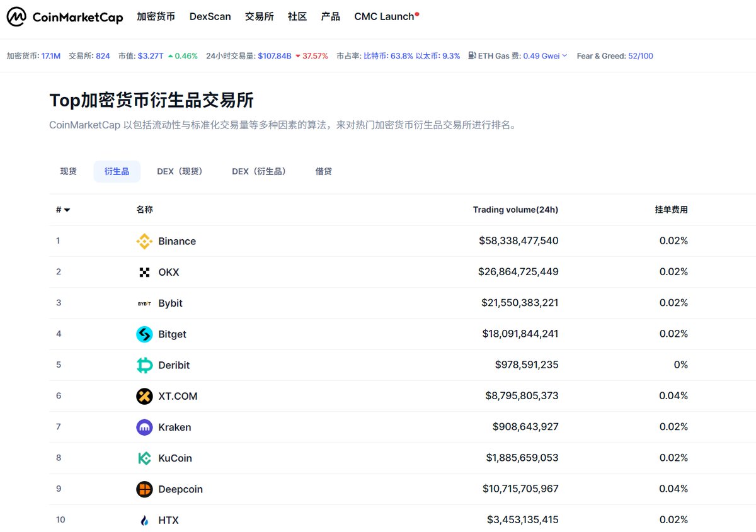The width and height of the screenshot is (756, 532).
Task: Click the Bitget exchange logo
Action: coord(144,334)
